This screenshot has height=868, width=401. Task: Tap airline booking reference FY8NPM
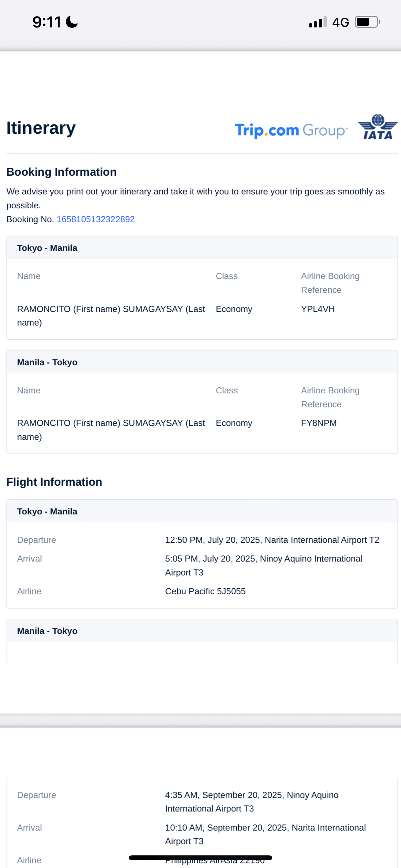[318, 423]
